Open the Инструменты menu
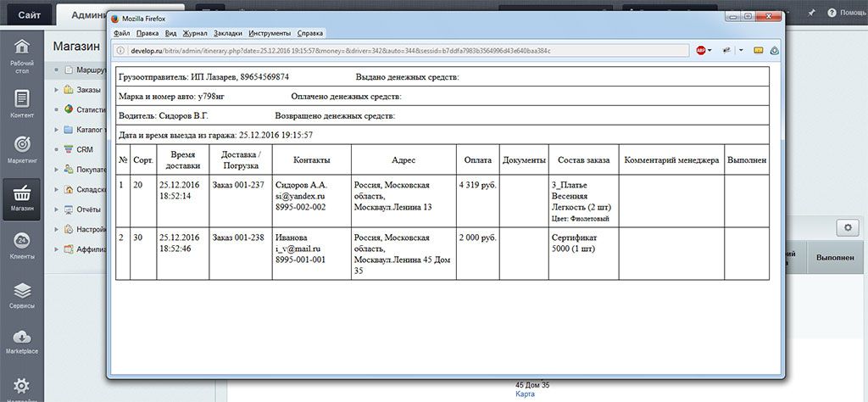Screen dimensions: 868x402 (x=270, y=33)
